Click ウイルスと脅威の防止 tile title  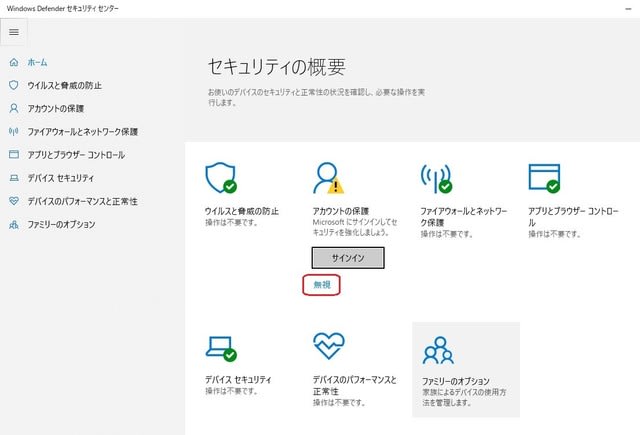(x=242, y=211)
